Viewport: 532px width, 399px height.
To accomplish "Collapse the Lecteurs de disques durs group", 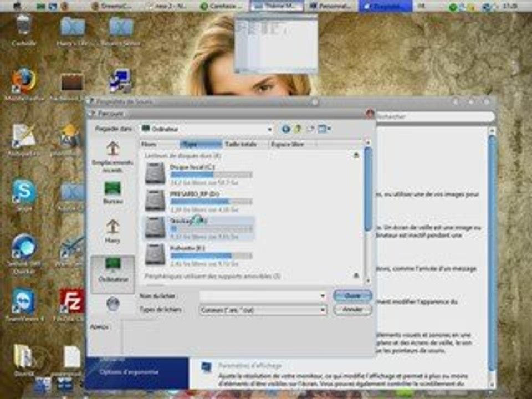I will (356, 155).
